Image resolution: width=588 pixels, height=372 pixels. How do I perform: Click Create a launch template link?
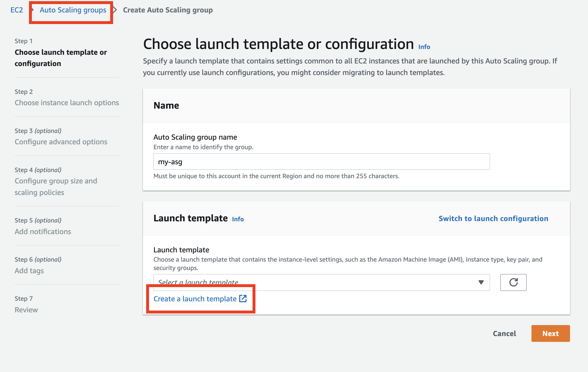[x=195, y=299]
